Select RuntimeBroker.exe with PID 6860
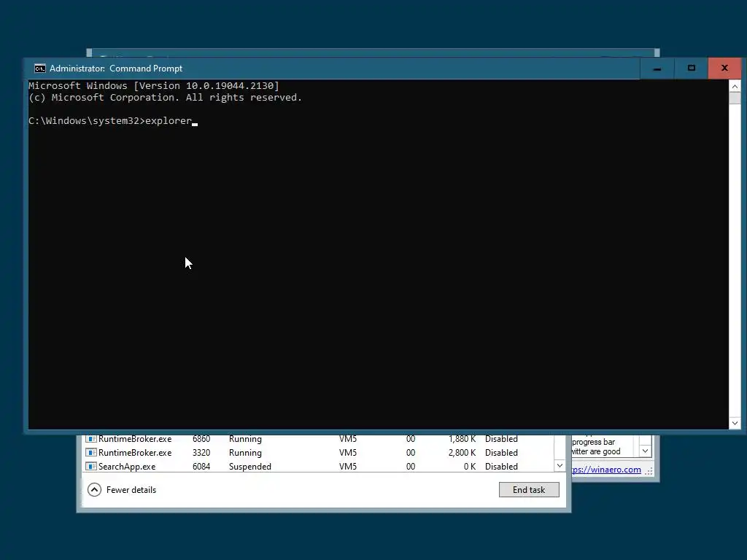Image resolution: width=747 pixels, height=560 pixels. point(135,438)
